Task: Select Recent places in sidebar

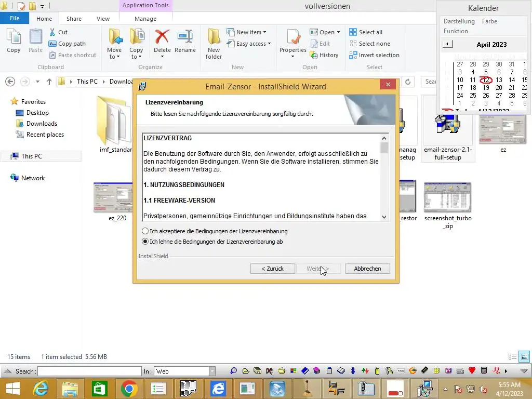Action: [39, 135]
